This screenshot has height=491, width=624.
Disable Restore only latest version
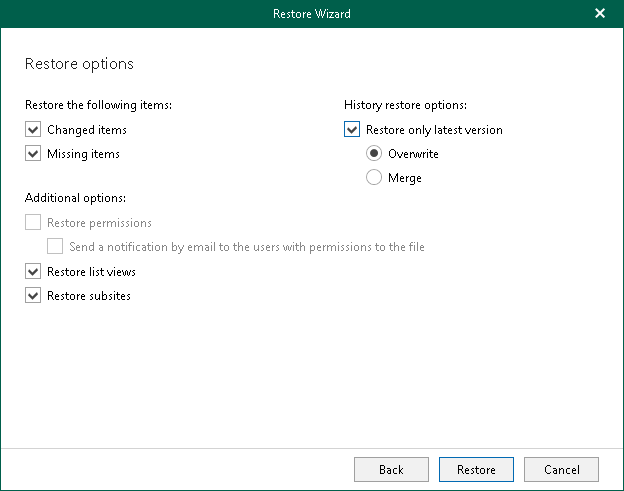click(351, 130)
